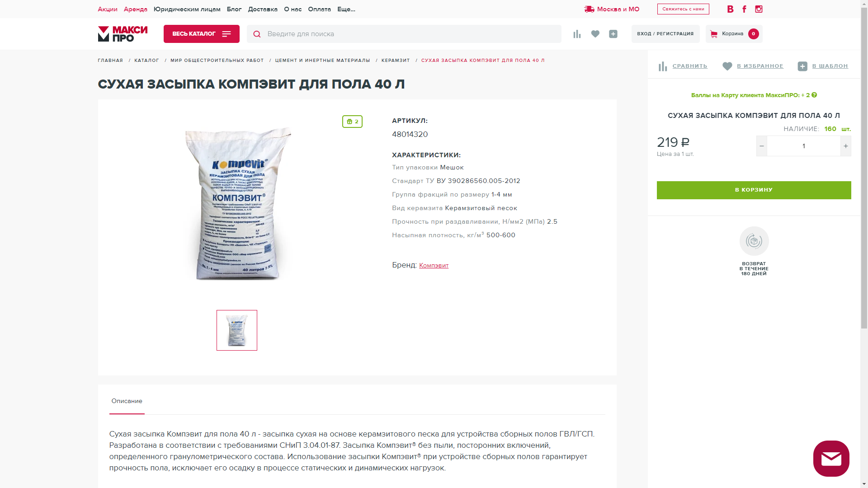Screen dimensions: 868x488
Task: Expand the ВЕСЬ КАТАЛОГ menu
Action: pyautogui.click(x=202, y=34)
